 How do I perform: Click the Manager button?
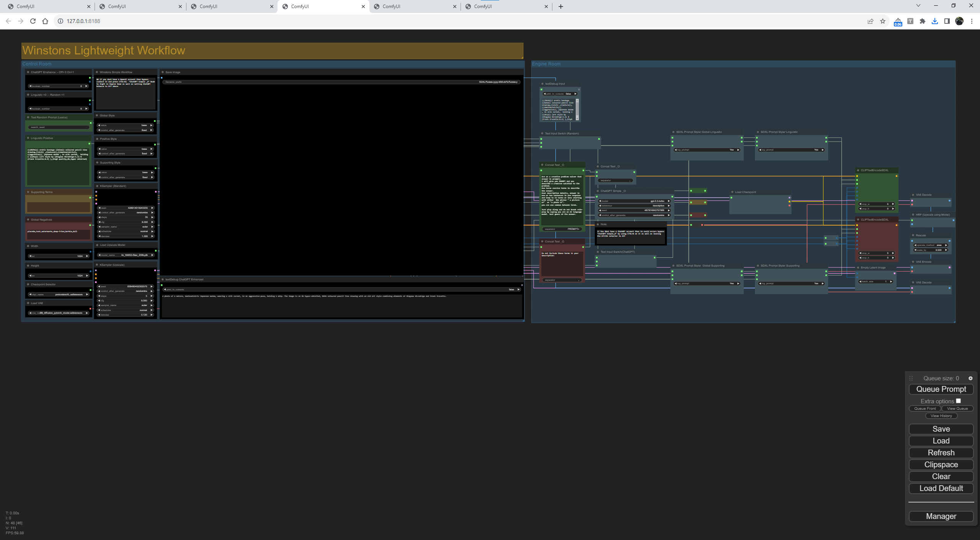tap(941, 516)
